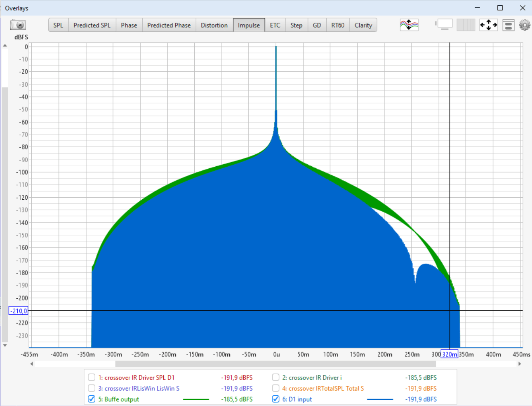Enable trace 4 crossover IRTotalSPL Total S

(x=276, y=388)
